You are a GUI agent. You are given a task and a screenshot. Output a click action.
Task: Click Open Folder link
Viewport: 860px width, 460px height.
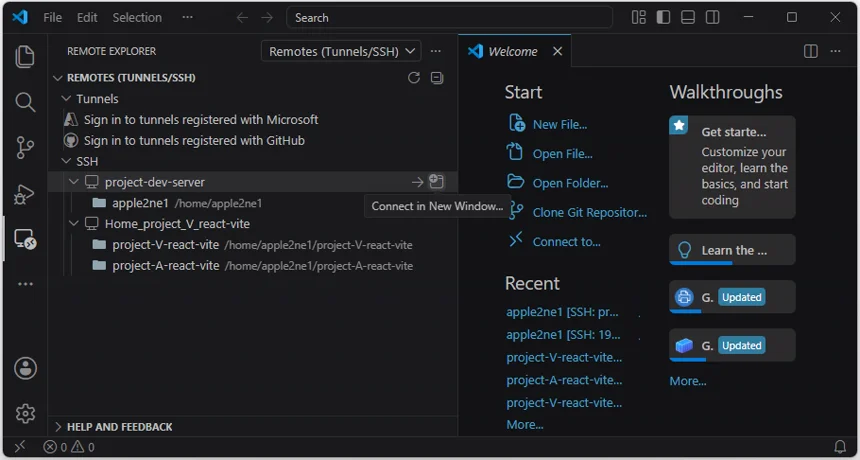click(x=570, y=184)
